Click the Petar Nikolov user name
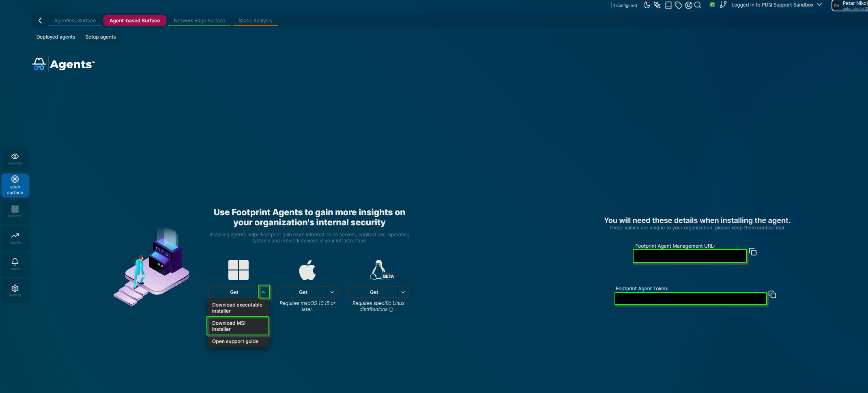This screenshot has height=393, width=868. (x=855, y=3)
